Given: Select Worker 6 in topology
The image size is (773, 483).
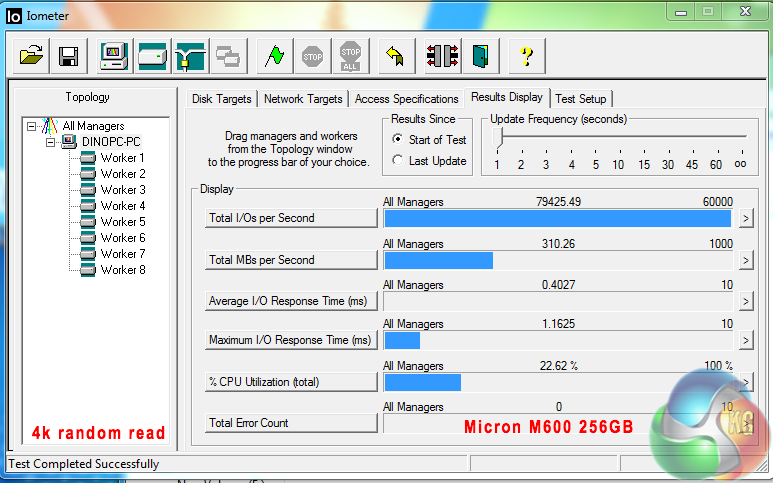Looking at the screenshot, I should (x=123, y=238).
